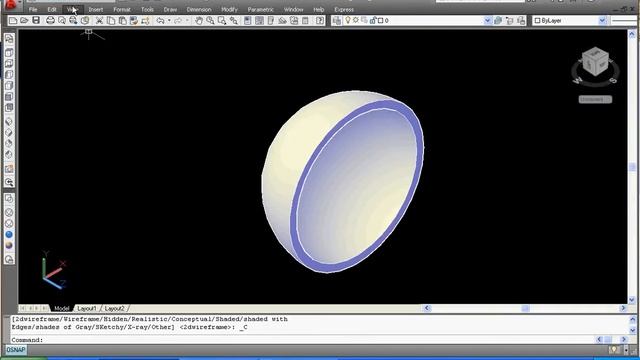This screenshot has width=640, height=360.
Task: Open the Help question mark icon
Action: point(320,20)
